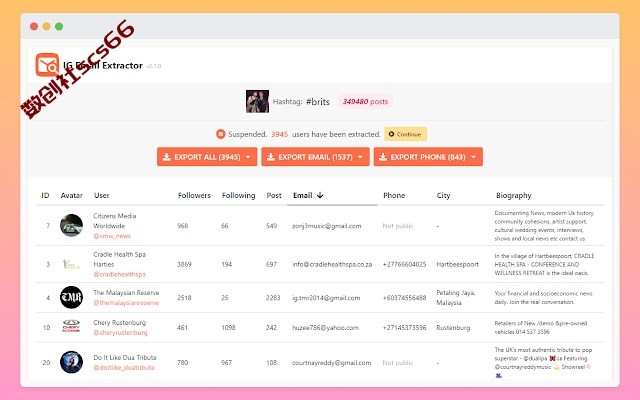Click the EXPORT PHONE (843) button
Viewport: 640px width, 400px height.
(x=428, y=157)
